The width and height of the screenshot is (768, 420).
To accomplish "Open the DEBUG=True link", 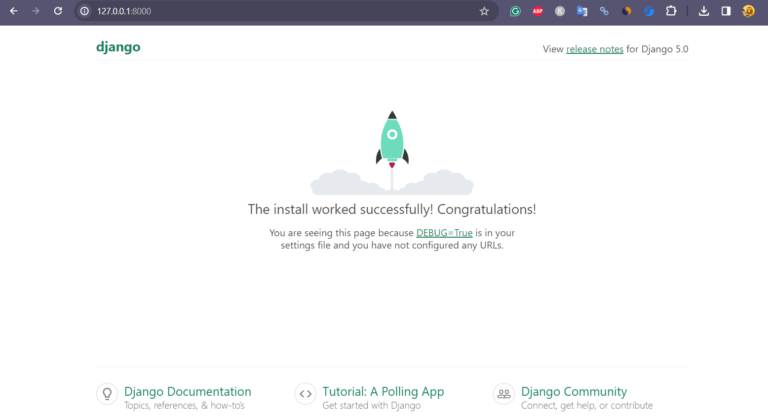I will click(444, 233).
